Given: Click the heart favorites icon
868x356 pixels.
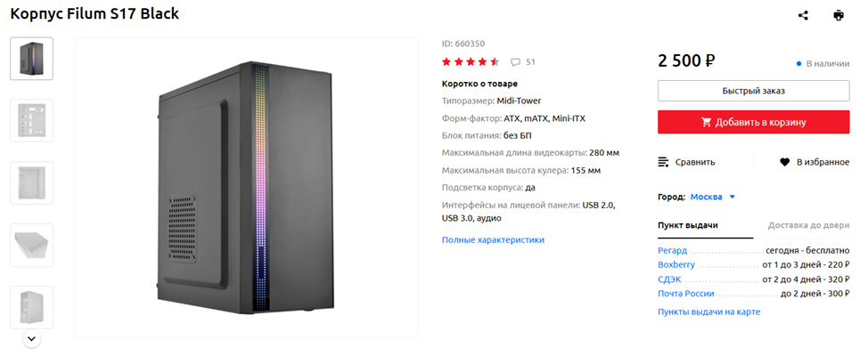Looking at the screenshot, I should 785,162.
